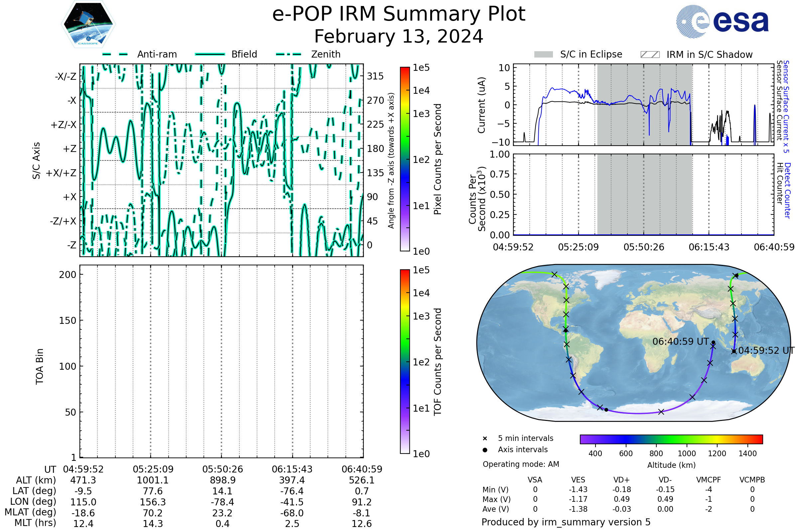
Task: Click the IRM in S/C Shadow hatch swatch
Action: click(x=650, y=55)
